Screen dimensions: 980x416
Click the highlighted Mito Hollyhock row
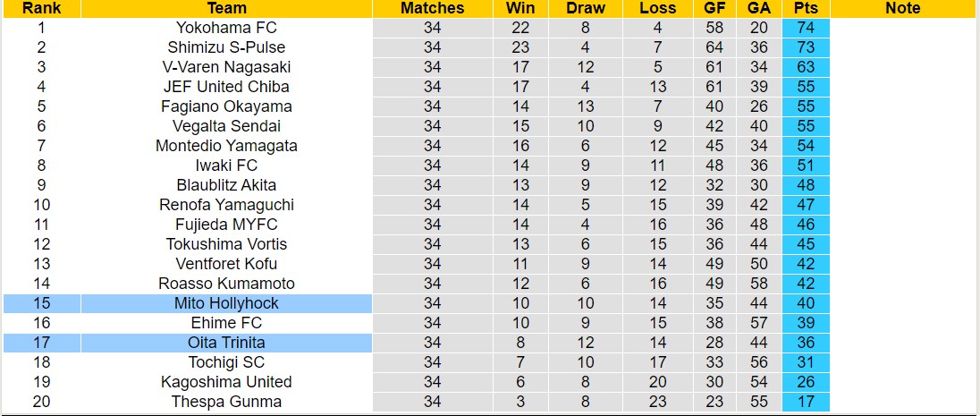coord(226,303)
